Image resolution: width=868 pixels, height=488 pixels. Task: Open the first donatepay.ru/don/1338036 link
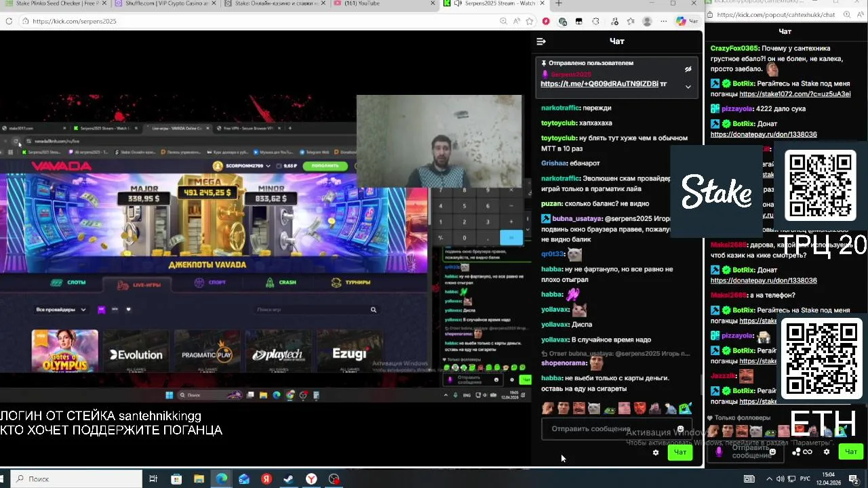764,134
